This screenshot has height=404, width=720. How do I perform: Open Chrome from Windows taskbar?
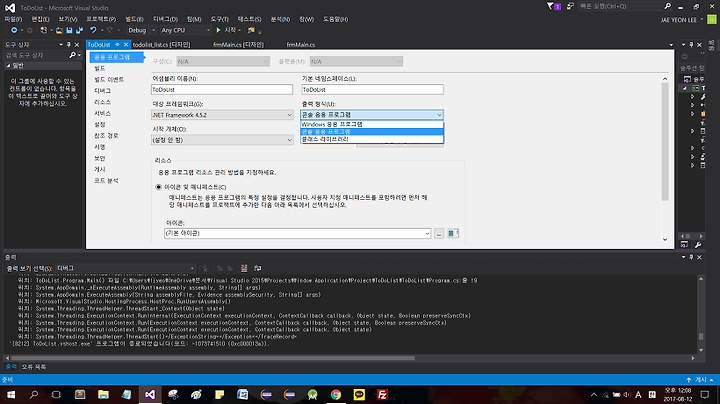[336, 394]
